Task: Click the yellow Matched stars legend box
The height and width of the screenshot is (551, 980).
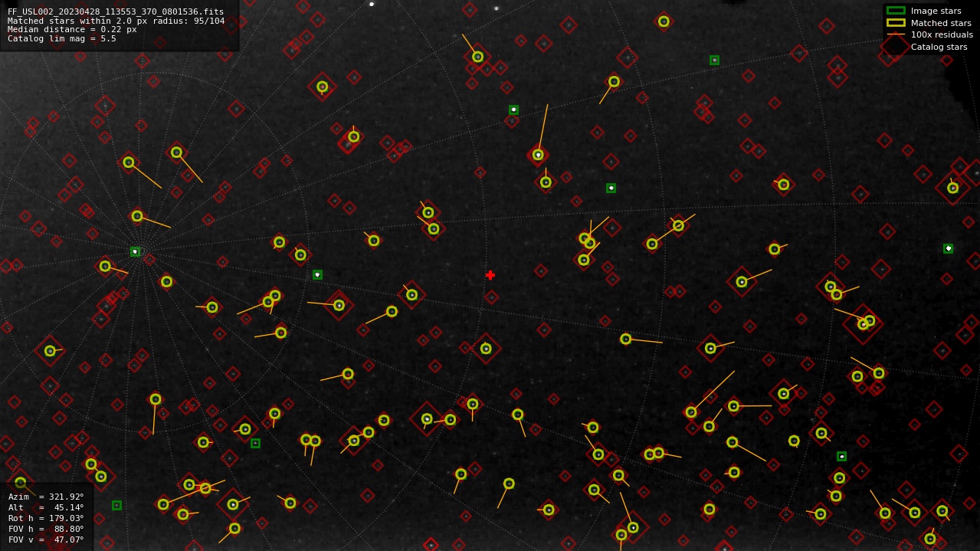Action: (896, 23)
